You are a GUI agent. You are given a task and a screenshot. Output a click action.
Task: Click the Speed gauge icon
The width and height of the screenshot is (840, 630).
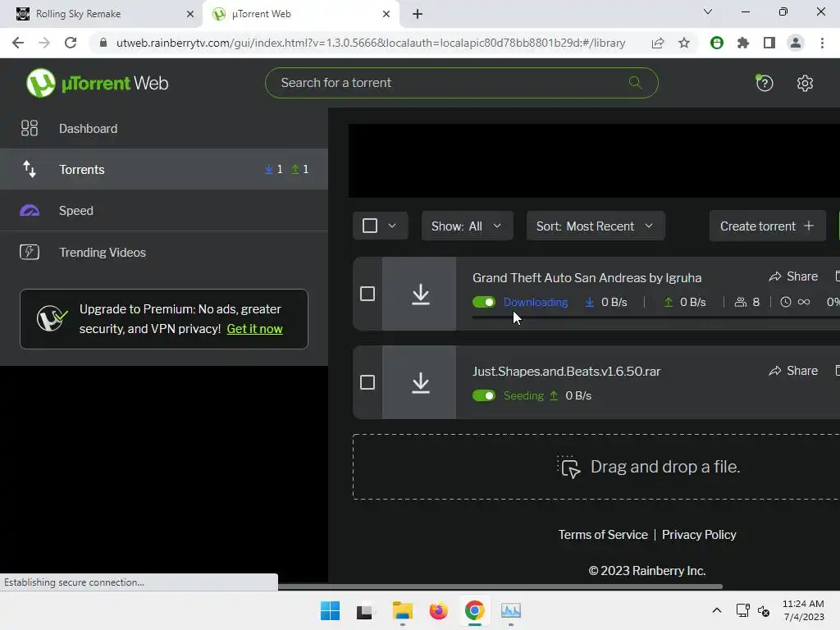(30, 211)
